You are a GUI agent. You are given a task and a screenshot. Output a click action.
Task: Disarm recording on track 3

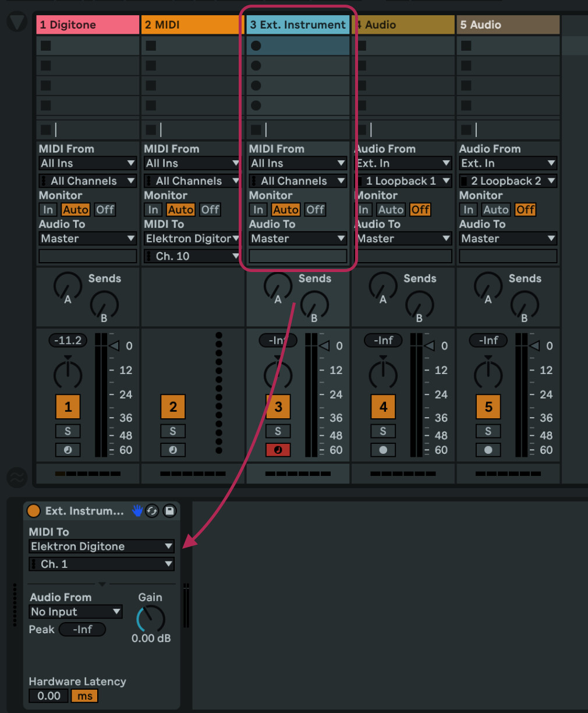tap(278, 450)
